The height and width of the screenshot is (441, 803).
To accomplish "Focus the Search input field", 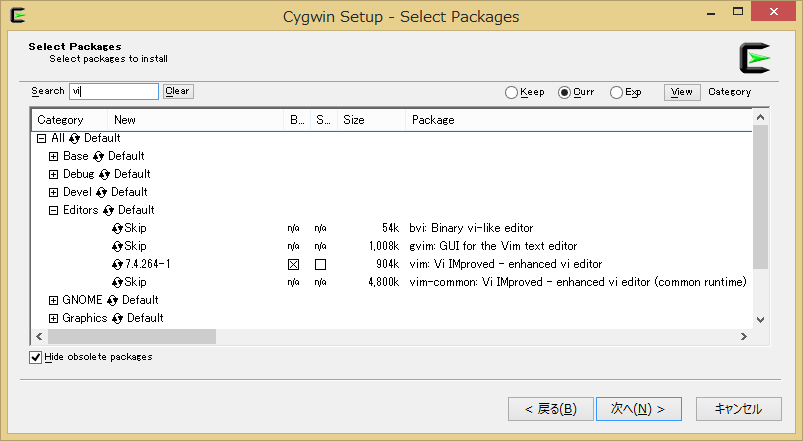I will click(114, 91).
